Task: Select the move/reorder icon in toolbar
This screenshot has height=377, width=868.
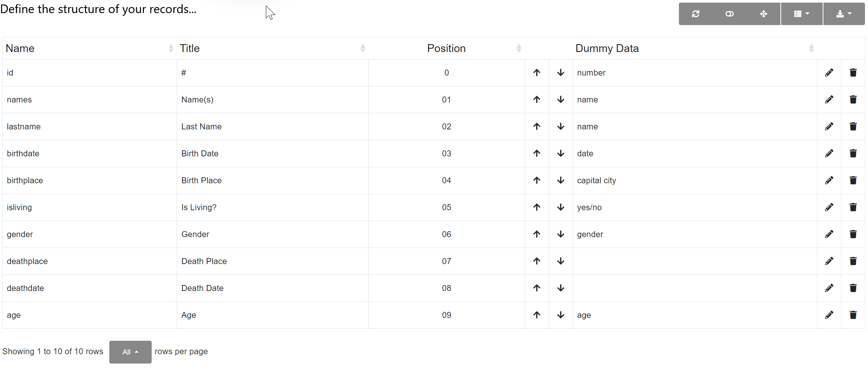Action: [764, 14]
